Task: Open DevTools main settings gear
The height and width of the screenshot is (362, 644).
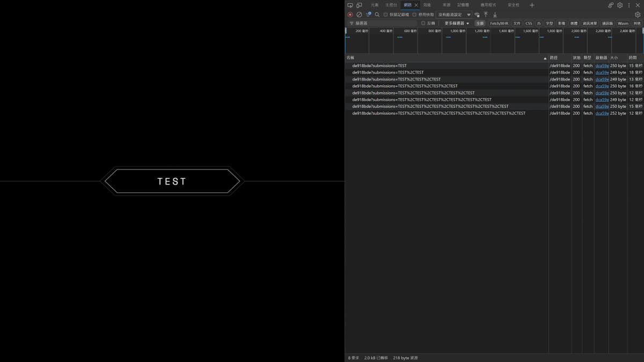Action: pyautogui.click(x=620, y=5)
